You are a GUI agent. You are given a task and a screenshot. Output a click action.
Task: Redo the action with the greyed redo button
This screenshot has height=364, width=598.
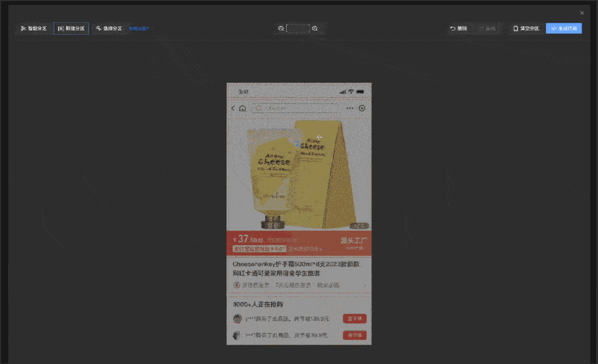[x=487, y=29]
